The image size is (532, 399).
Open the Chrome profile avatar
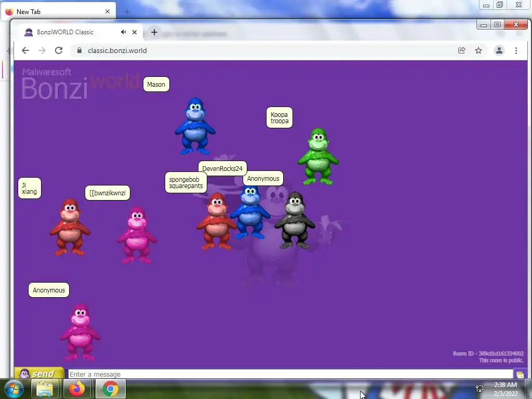499,50
